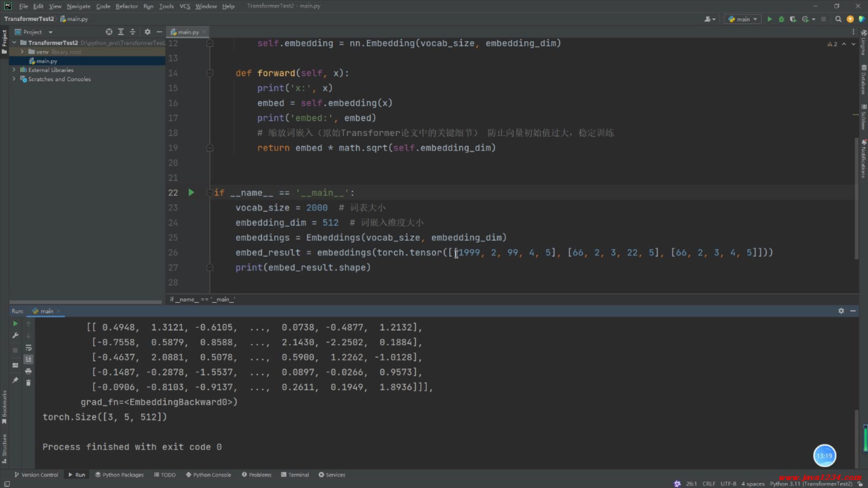Clear all console output with trash icon
The height and width of the screenshot is (488, 868).
click(x=28, y=383)
